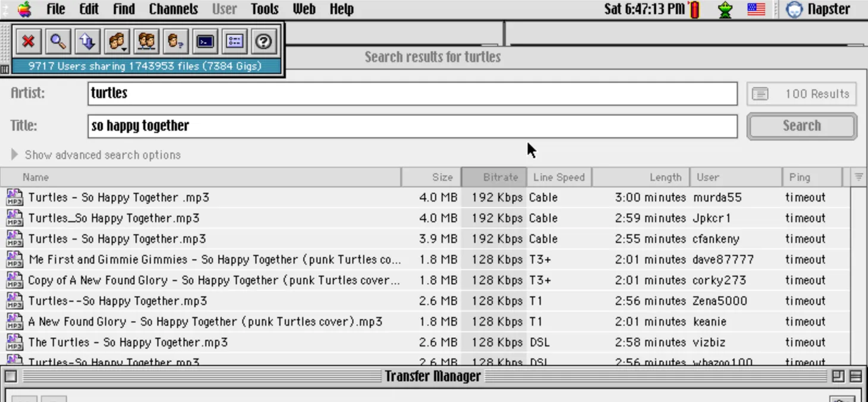868x402 pixels.
Task: Click MP3 icon for Me First and Gimmie Gimmies
Action: pyautogui.click(x=15, y=259)
